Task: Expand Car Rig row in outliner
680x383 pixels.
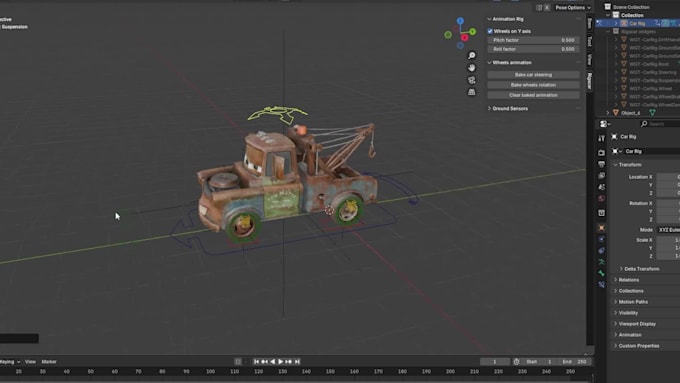Action: click(x=616, y=23)
